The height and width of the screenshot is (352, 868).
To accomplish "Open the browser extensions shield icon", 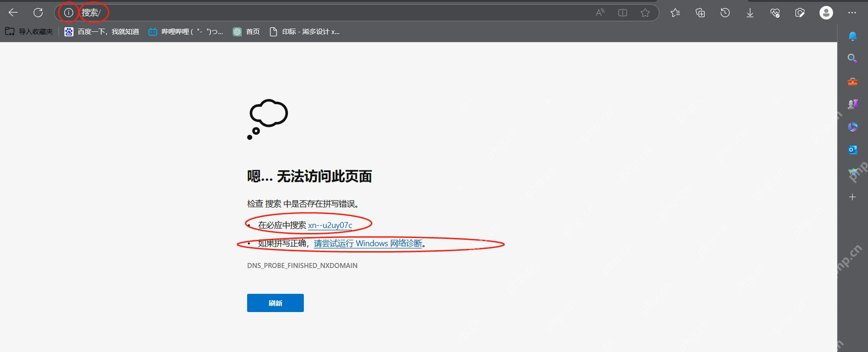I will pos(800,13).
